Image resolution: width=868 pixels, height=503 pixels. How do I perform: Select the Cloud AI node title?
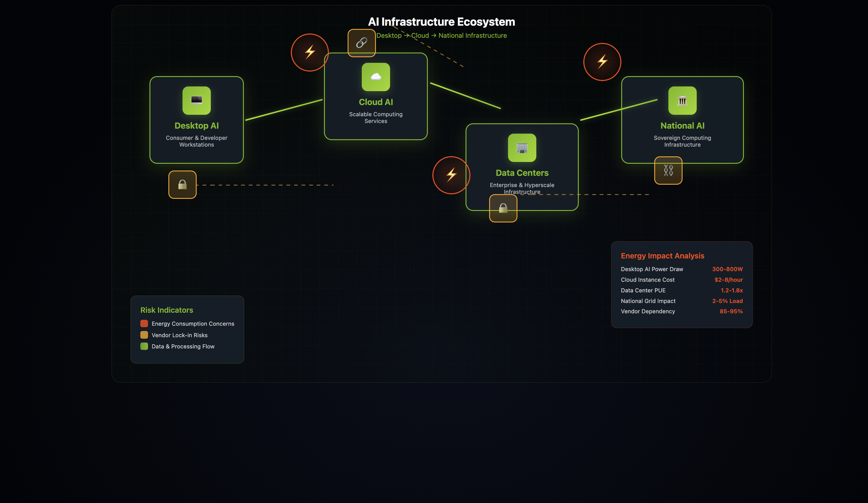point(376,102)
